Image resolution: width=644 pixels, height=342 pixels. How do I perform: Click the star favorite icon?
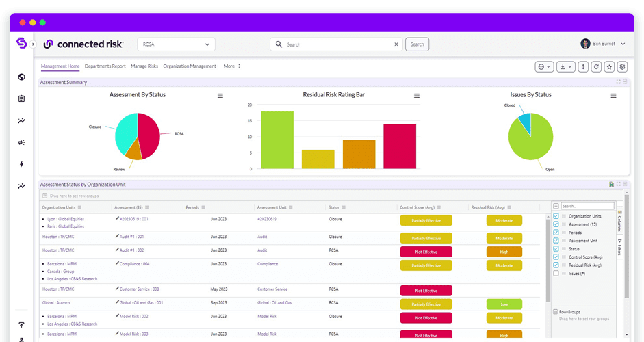point(610,66)
